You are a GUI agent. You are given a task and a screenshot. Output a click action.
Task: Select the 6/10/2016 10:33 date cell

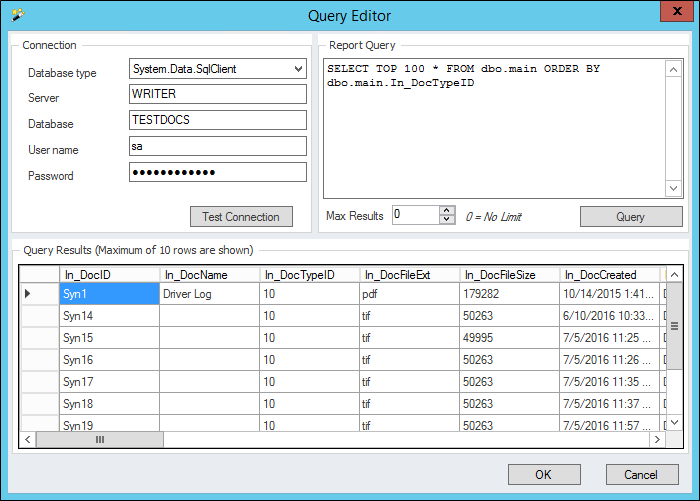pos(609,316)
